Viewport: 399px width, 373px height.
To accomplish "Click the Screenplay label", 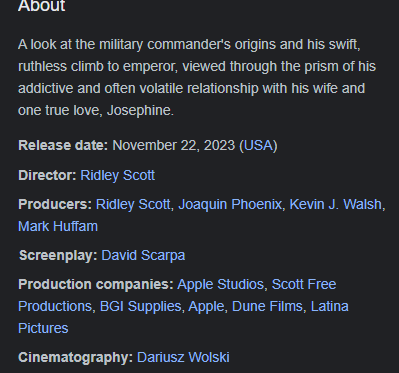I will click(x=58, y=256).
